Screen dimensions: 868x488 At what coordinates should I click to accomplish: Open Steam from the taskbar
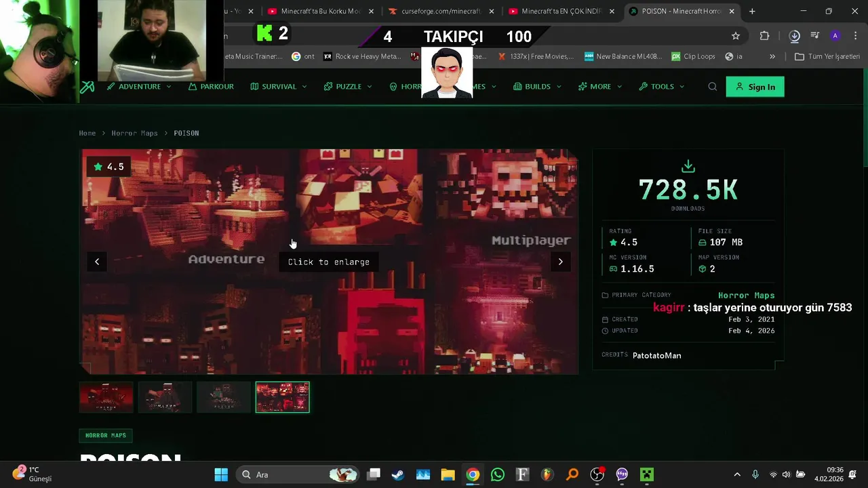pos(398,474)
